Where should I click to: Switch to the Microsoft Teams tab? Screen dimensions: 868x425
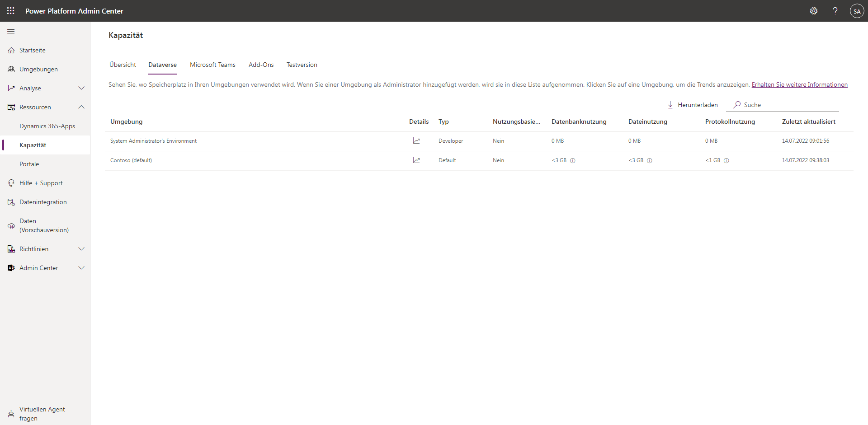coord(212,65)
